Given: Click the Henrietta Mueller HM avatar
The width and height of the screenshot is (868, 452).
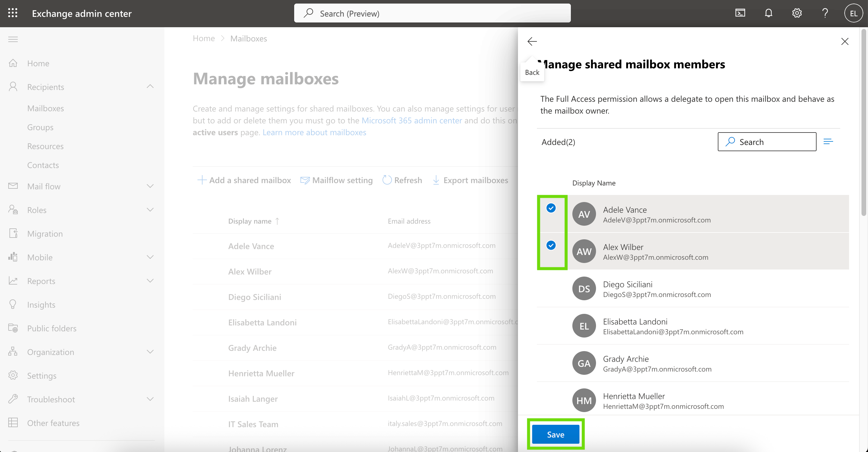Looking at the screenshot, I should [x=584, y=401].
